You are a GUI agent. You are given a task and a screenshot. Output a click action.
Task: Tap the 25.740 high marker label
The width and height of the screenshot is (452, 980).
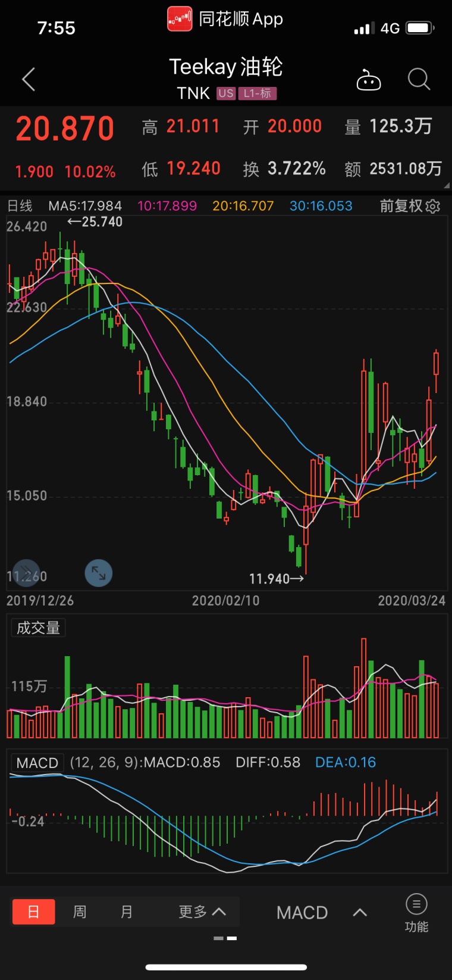pos(95,222)
